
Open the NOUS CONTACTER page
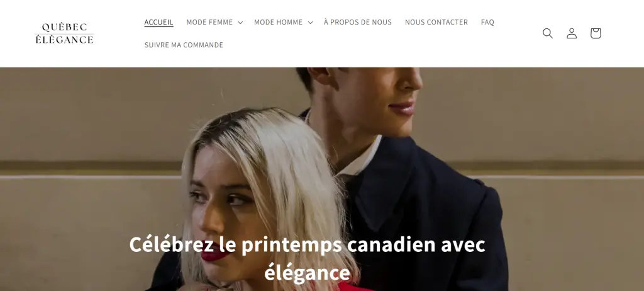point(436,22)
